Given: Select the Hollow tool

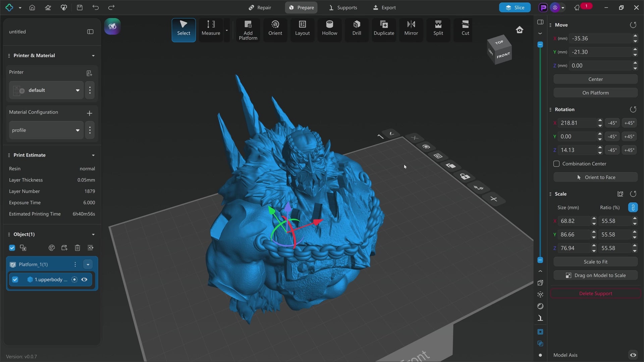Looking at the screenshot, I should [x=329, y=28].
